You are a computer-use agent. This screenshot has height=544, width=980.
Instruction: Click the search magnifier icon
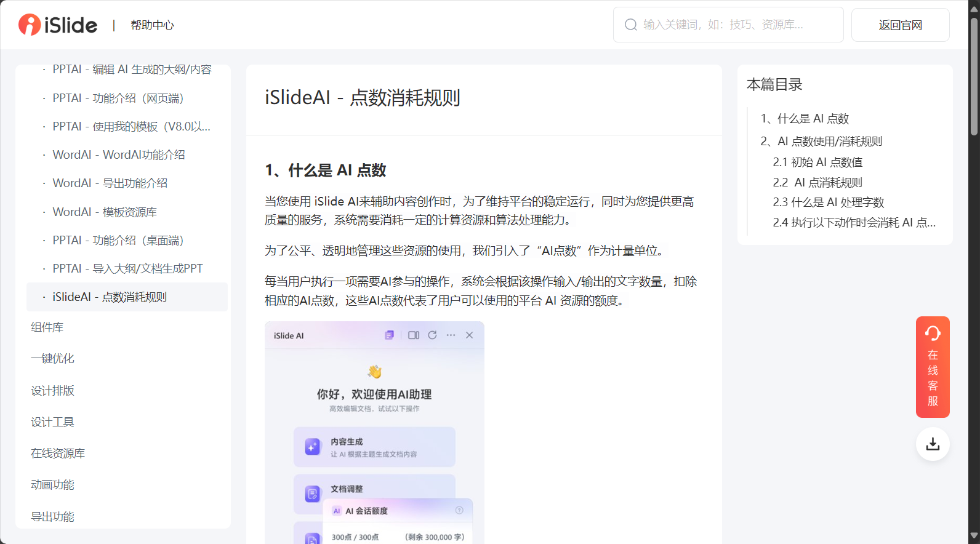[x=630, y=25]
